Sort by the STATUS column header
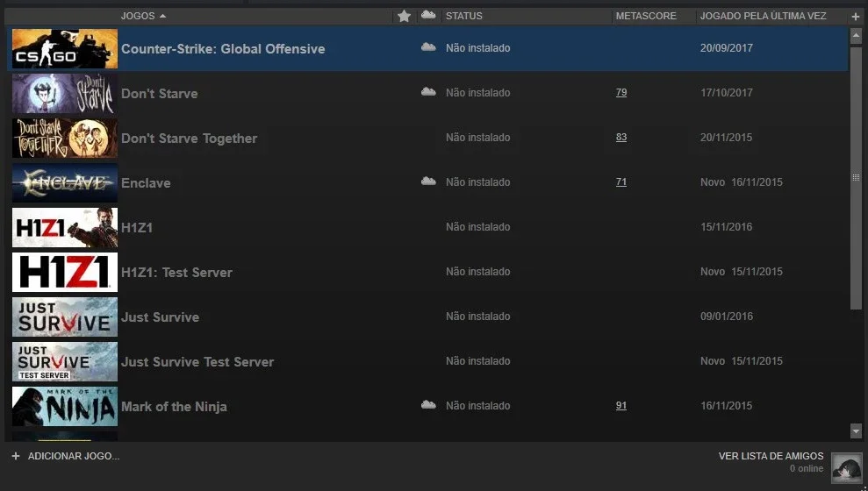Viewport: 868px width, 491px height. click(x=464, y=16)
